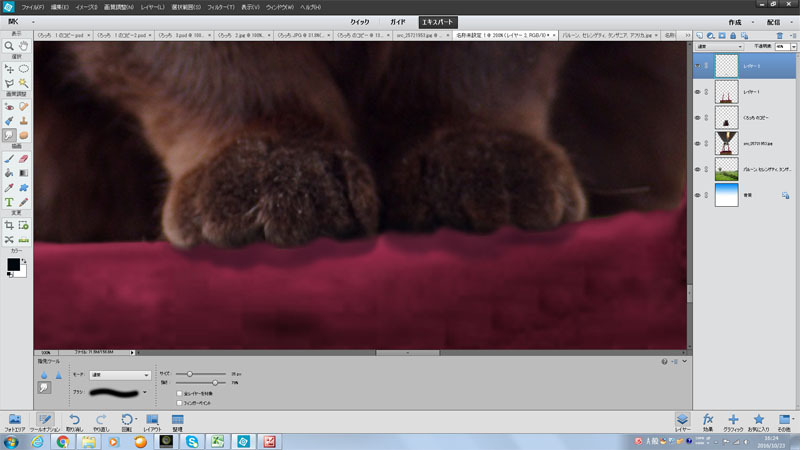Select the Smudge tool in toolbox
Viewport: 800px width, 450px height.
click(9, 135)
